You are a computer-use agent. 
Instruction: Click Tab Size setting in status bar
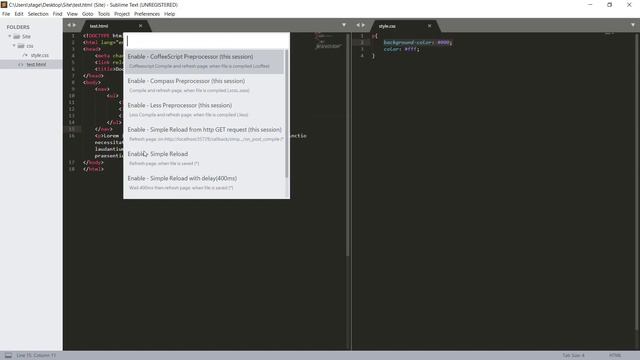pyautogui.click(x=573, y=356)
